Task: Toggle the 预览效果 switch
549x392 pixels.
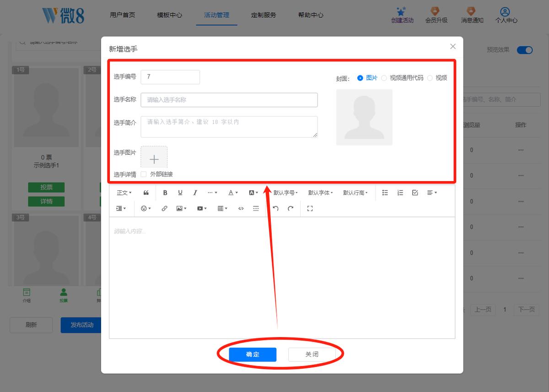Action: point(525,50)
